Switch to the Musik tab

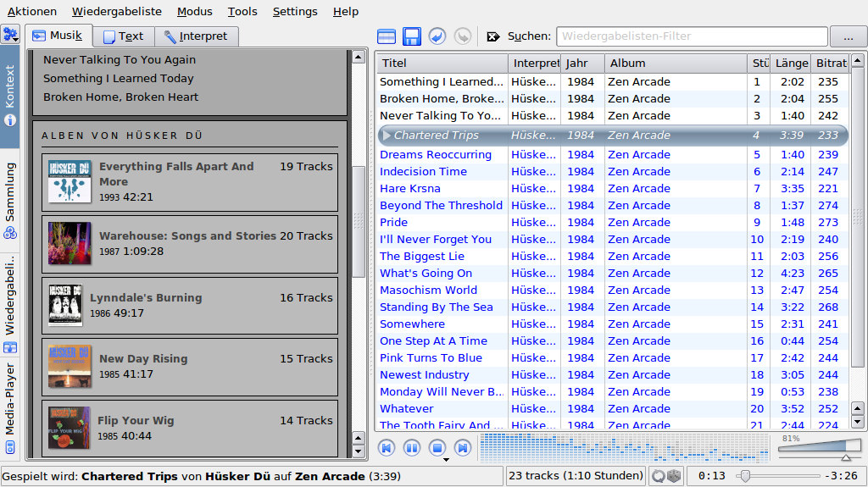click(x=58, y=36)
